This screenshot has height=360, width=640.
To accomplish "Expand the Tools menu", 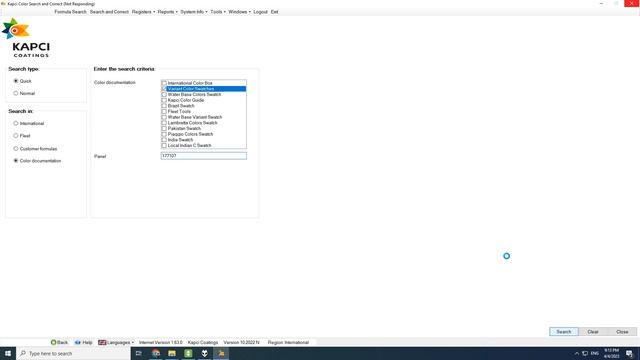I will (218, 12).
